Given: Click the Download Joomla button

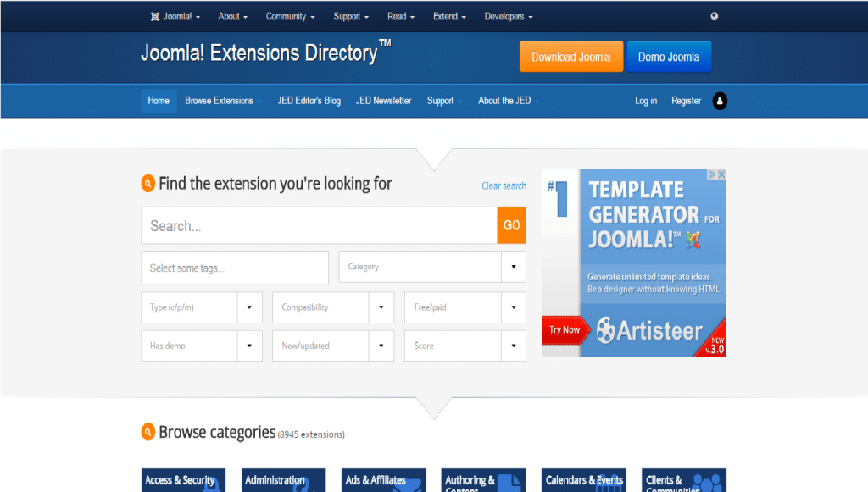Looking at the screenshot, I should pos(570,57).
